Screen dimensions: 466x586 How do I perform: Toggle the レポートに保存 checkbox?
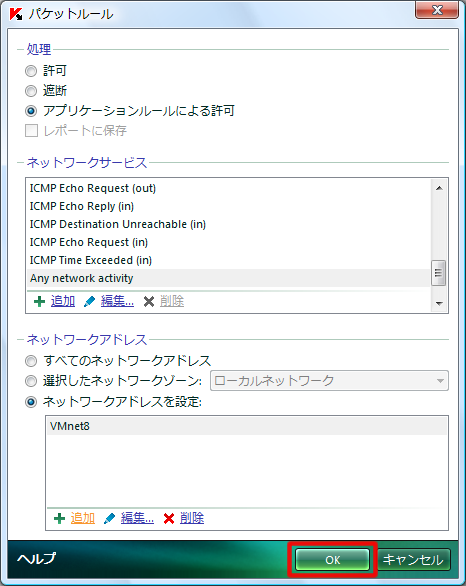click(31, 130)
